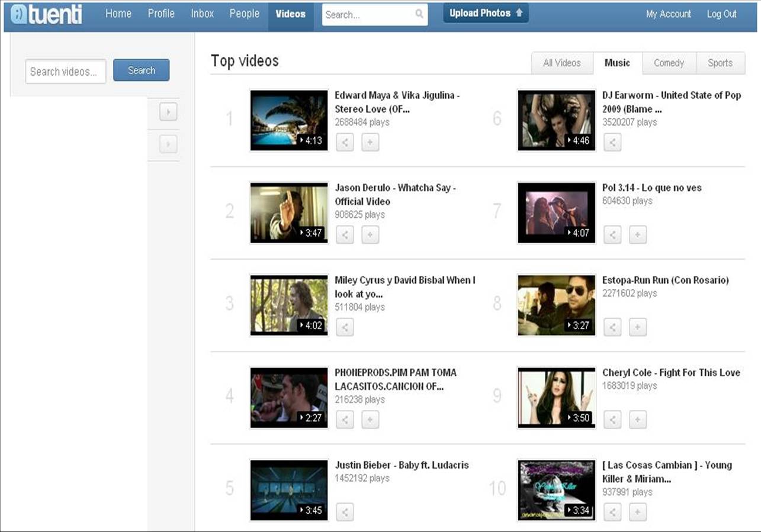Click the "Top videos" heading

coord(245,61)
